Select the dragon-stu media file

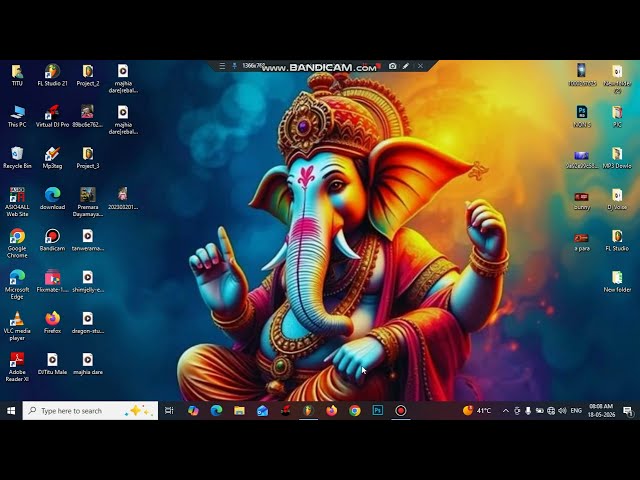click(88, 323)
